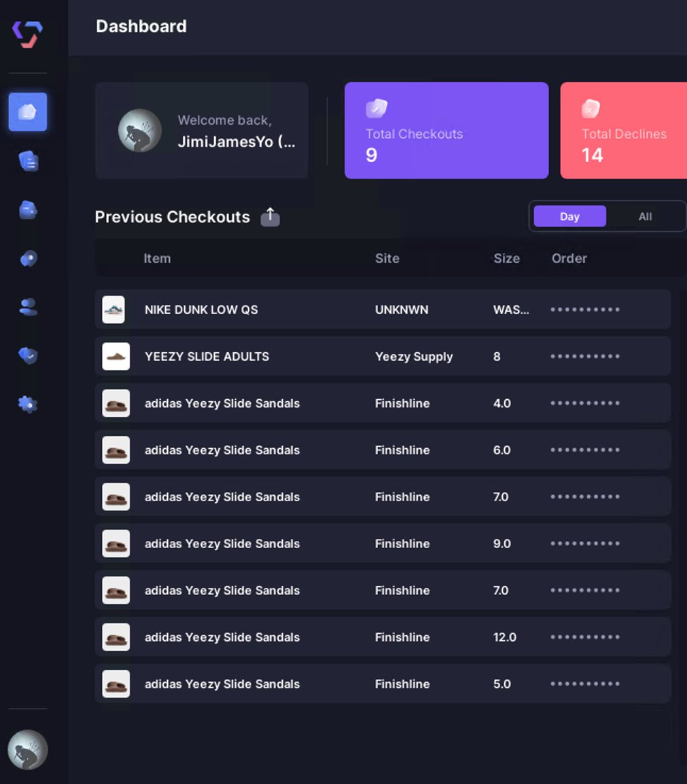
Task: Click Finishline site in the 6.0 row
Action: point(402,450)
